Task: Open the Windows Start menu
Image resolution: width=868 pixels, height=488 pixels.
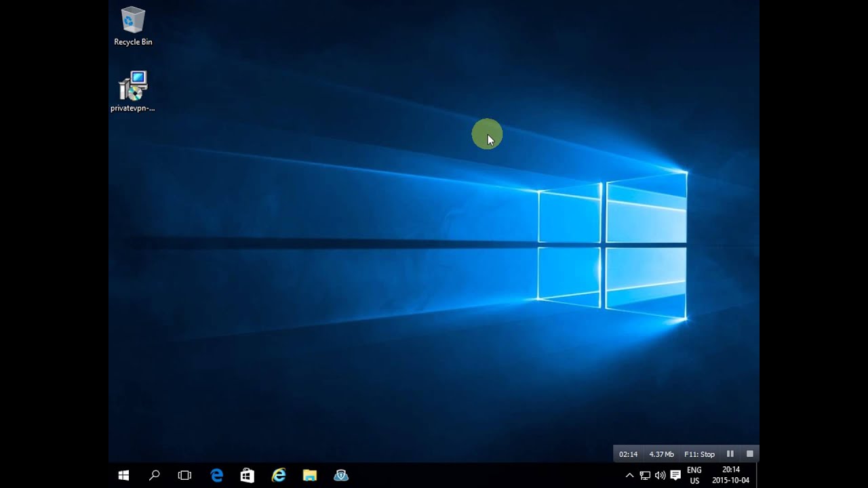Action: pyautogui.click(x=123, y=476)
